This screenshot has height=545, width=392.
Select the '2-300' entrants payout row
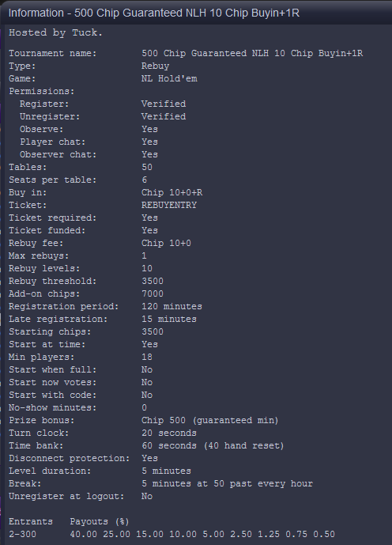[171, 534]
